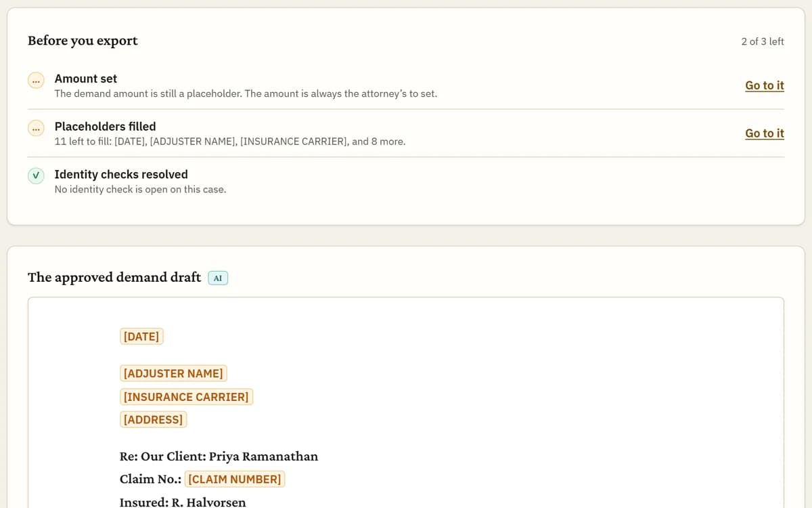
Task: Click the 'Identity checks resolved' title
Action: pyautogui.click(x=121, y=175)
